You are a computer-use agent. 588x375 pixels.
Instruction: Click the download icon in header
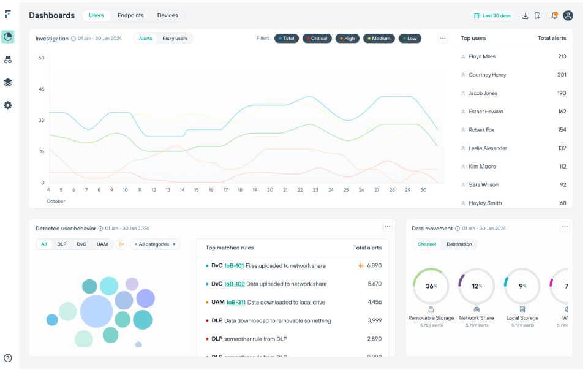point(525,16)
